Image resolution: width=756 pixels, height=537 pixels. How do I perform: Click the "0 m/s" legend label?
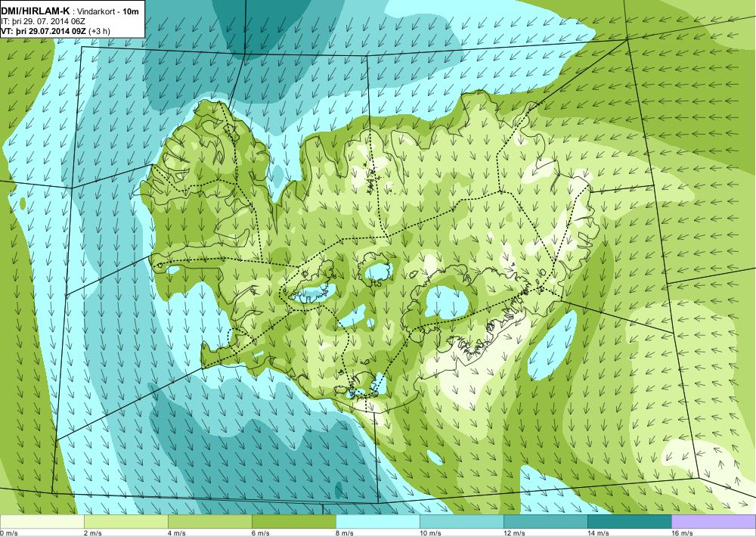click(x=8, y=533)
